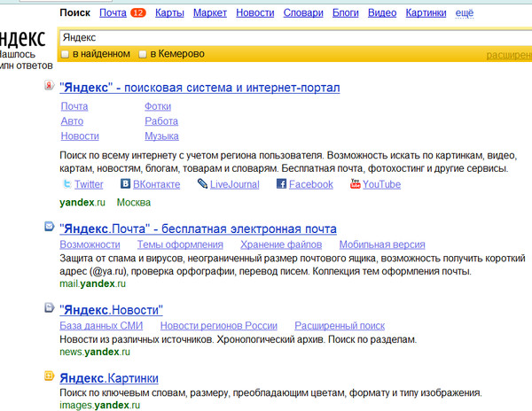Click the orange icon beside Яндекс.Картинки result

tap(49, 376)
